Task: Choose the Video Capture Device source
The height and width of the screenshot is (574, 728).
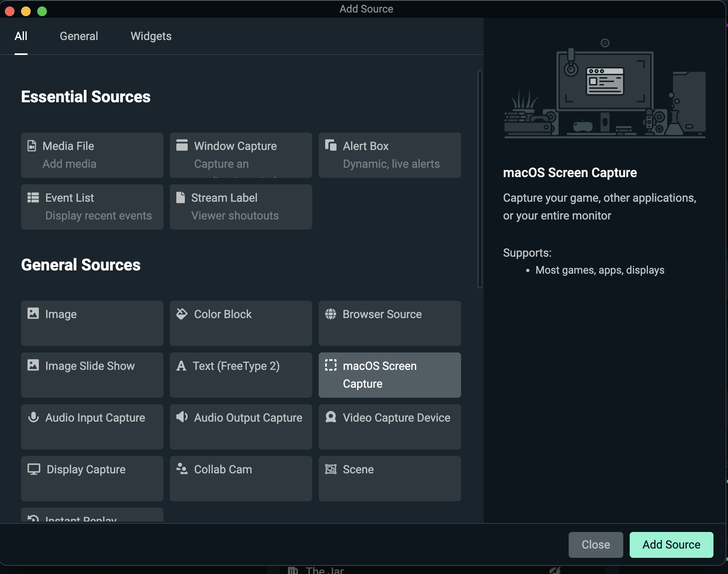Action: coord(389,426)
